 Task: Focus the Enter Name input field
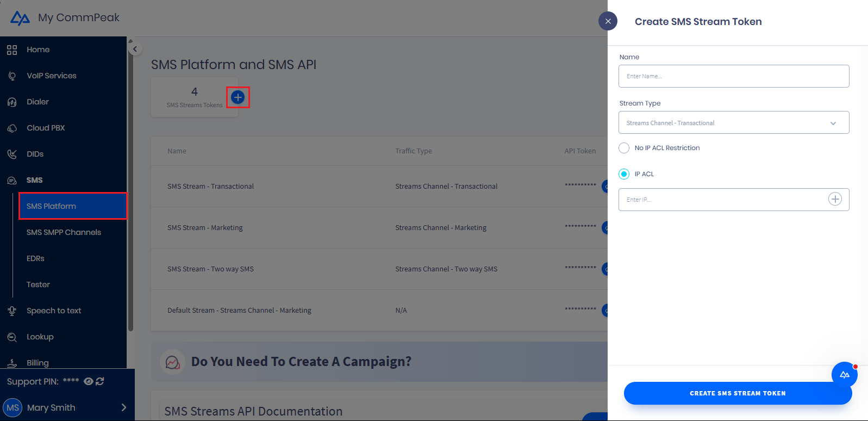(734, 76)
